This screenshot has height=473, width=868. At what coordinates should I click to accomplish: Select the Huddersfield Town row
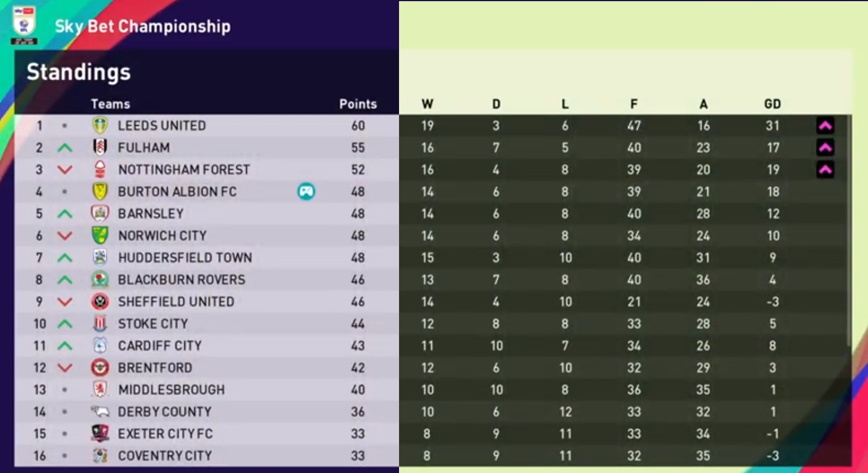coord(185,257)
